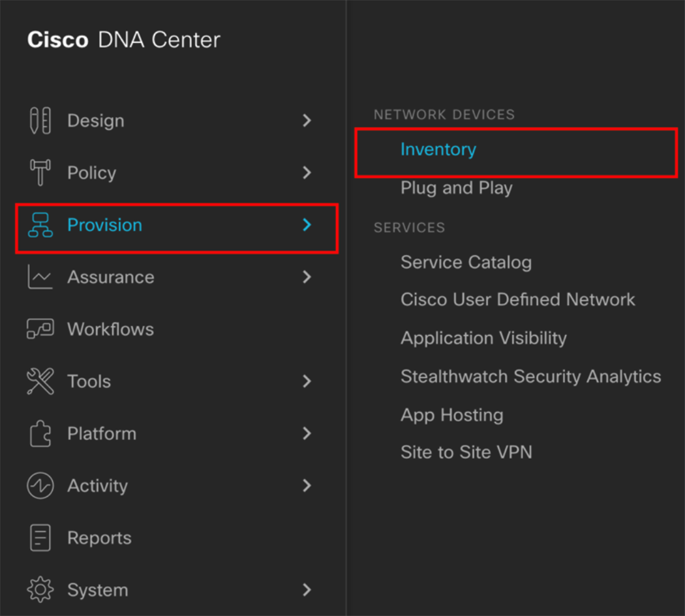Viewport: 685px width, 616px height.
Task: Open Stealthwatch Security Analytics
Action: coord(531,377)
